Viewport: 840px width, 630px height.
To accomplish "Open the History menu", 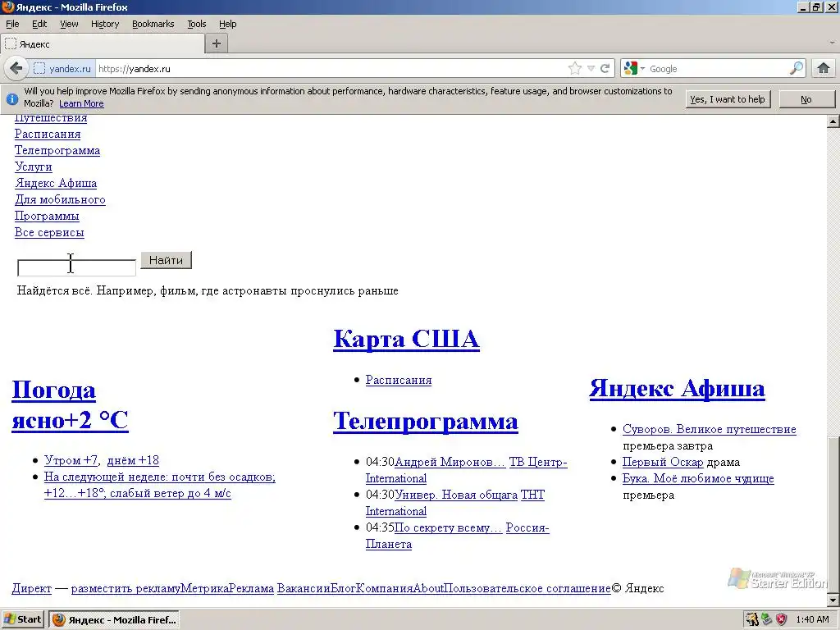I will coord(105,24).
